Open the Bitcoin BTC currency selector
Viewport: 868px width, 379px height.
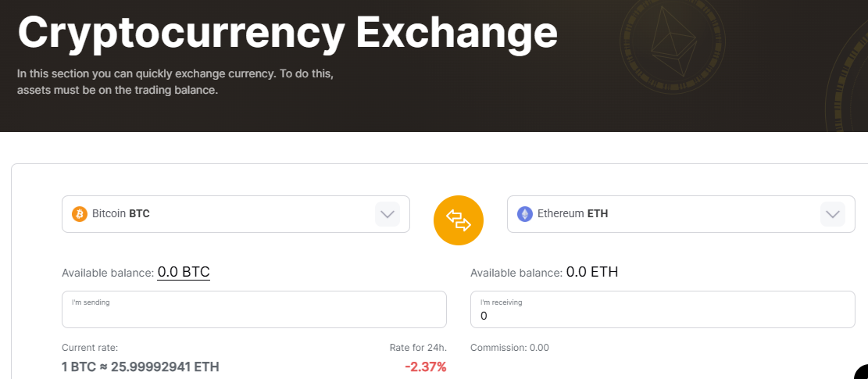point(219,213)
